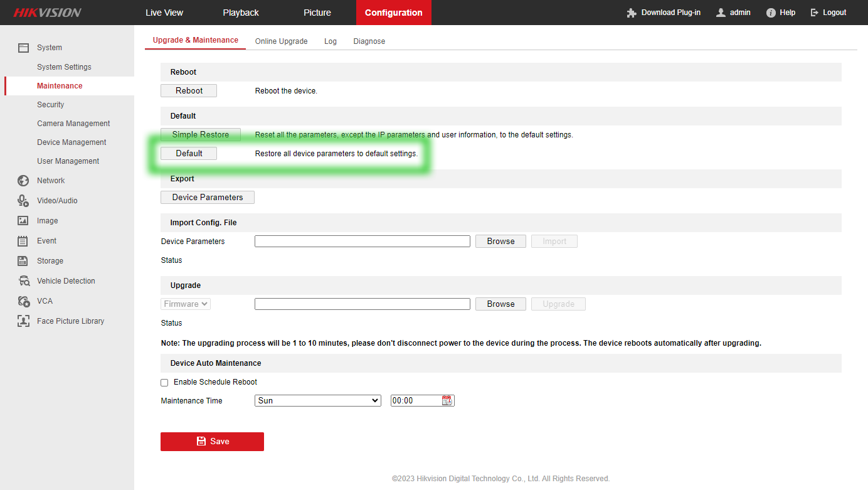Click the Video/Audio microphone icon

(23, 201)
